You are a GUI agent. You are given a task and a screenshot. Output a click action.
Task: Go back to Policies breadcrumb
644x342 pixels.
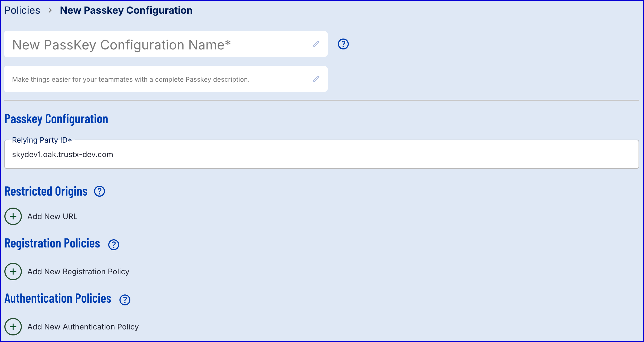[22, 10]
